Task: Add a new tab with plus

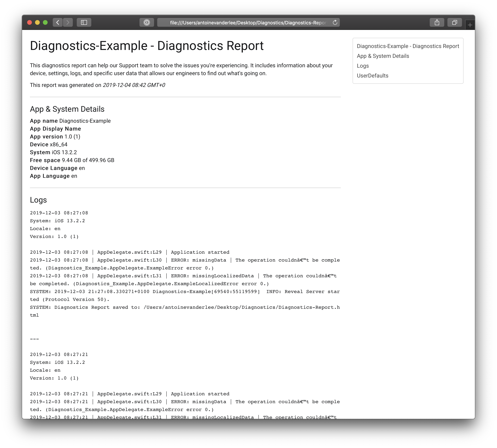Action: click(x=470, y=25)
